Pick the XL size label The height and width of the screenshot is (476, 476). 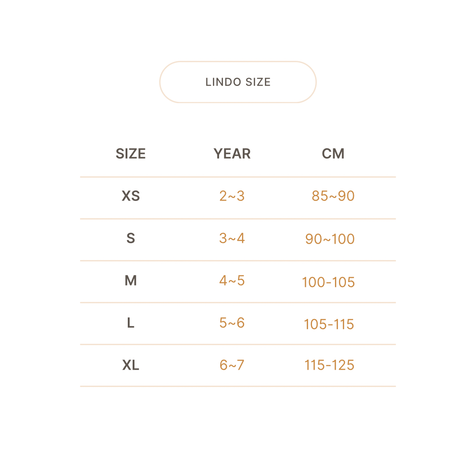click(130, 365)
